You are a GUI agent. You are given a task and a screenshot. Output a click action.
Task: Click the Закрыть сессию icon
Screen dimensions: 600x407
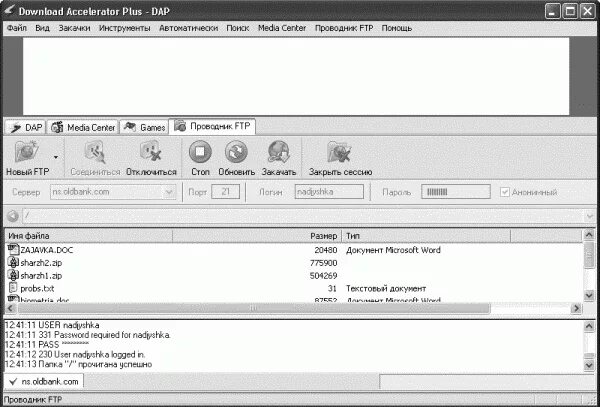pos(340,152)
